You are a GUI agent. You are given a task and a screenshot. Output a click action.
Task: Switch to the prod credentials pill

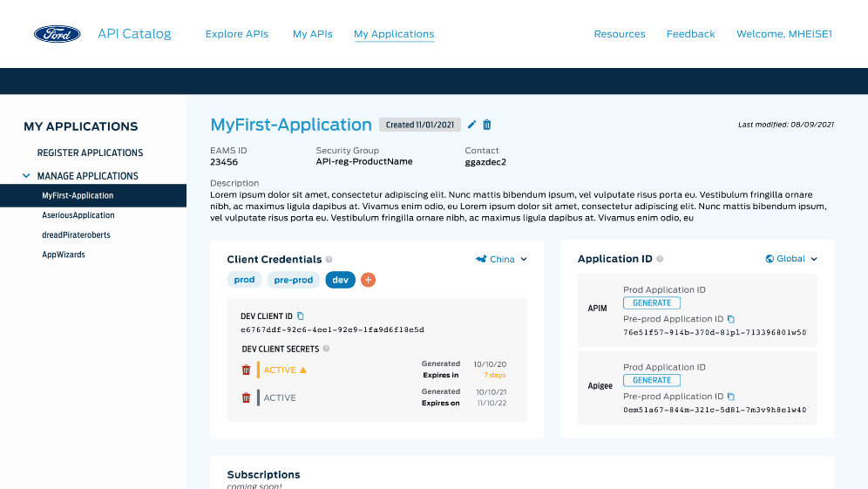244,280
